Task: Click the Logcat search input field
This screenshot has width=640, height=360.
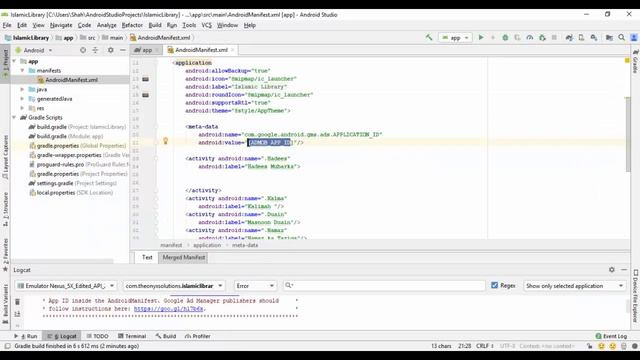Action: [384, 286]
